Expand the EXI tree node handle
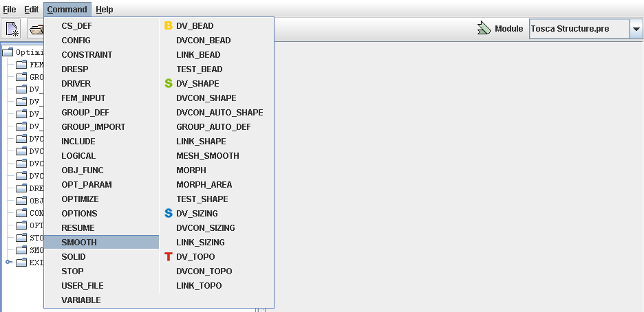The height and width of the screenshot is (312, 644). click(8, 262)
